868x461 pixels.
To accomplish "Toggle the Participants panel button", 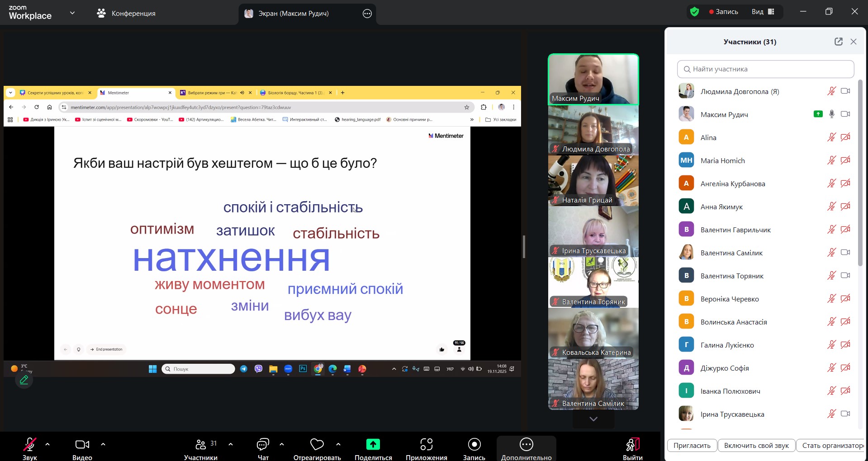I will click(201, 445).
